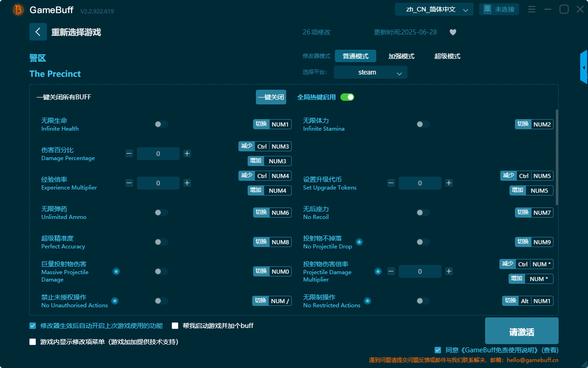Check the 帮我启动游戏并加个buff checkbox

pos(175,325)
